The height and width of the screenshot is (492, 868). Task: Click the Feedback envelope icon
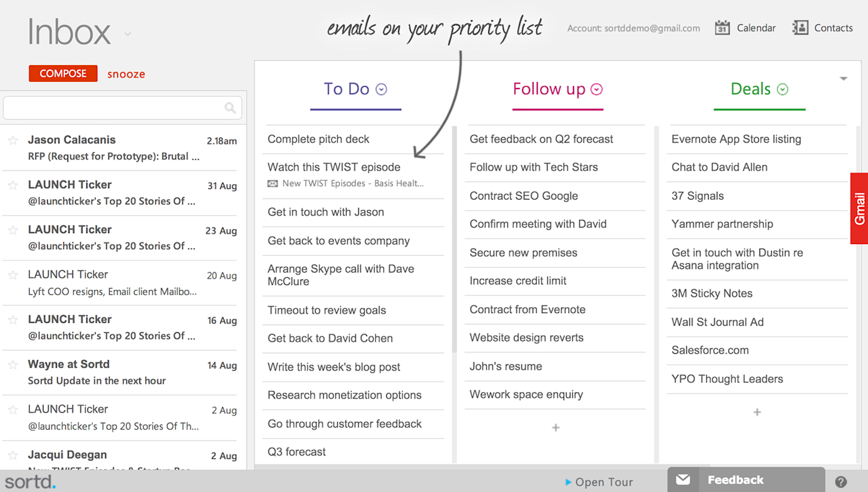pos(683,480)
